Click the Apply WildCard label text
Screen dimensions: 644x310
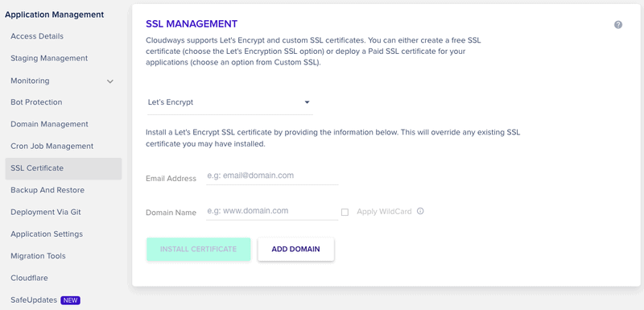[384, 212]
